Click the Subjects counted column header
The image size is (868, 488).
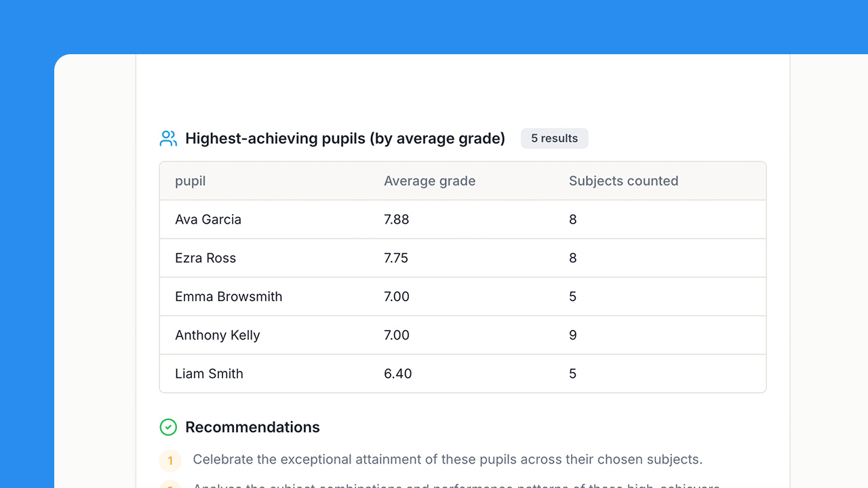tap(624, 181)
